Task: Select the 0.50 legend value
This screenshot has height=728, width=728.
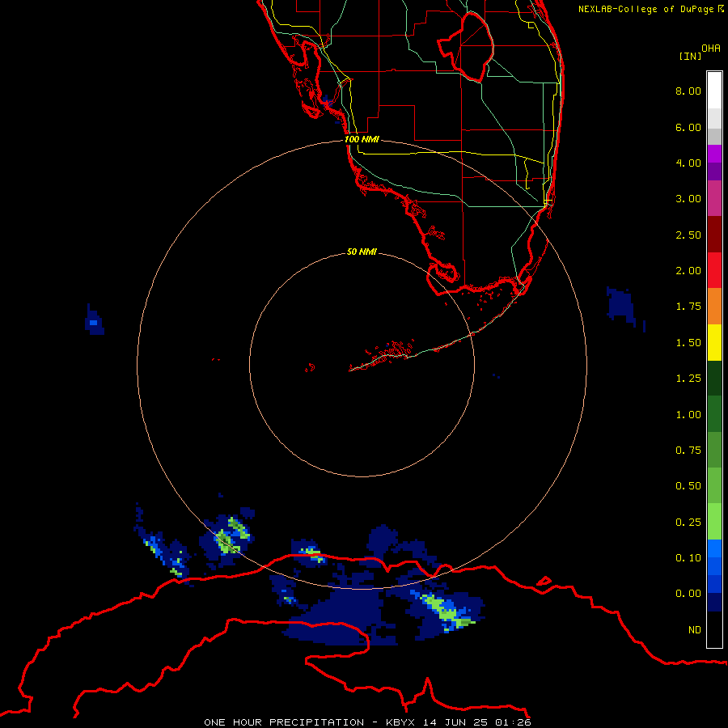Action: click(688, 486)
